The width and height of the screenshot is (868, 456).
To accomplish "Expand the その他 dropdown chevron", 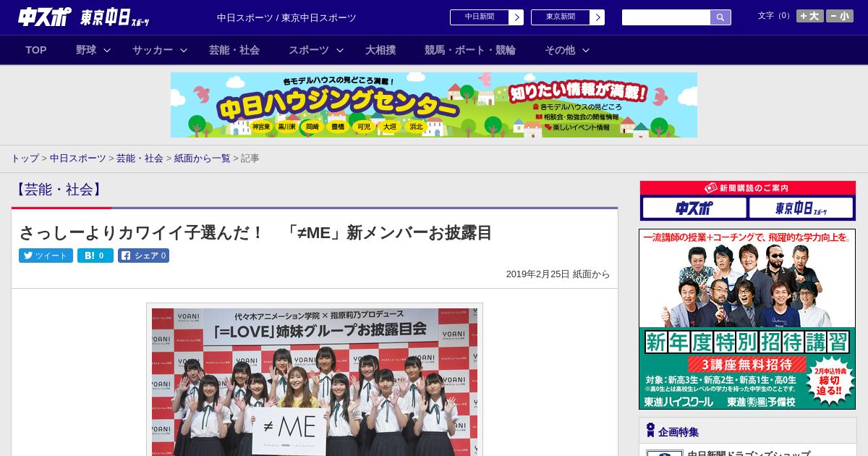I will point(586,50).
